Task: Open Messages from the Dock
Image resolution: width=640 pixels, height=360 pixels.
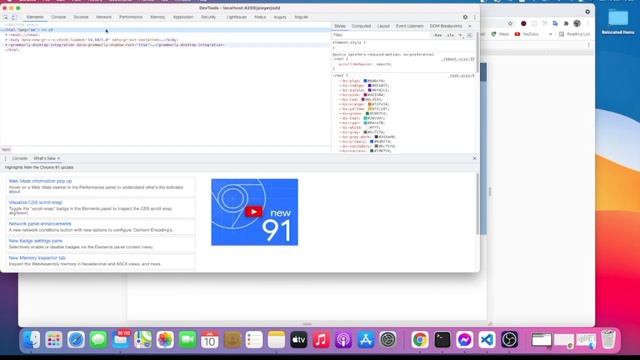Action: pyautogui.click(x=98, y=340)
